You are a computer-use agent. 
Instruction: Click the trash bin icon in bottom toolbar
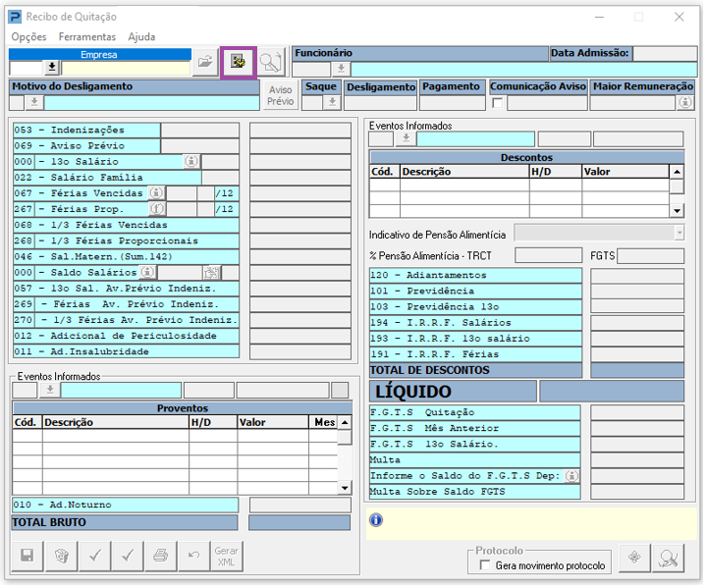[60, 556]
